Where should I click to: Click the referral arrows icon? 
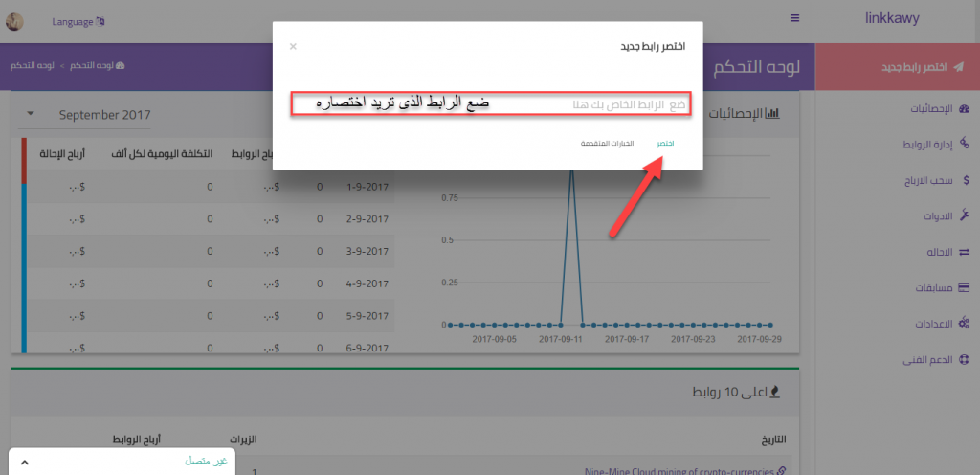[964, 252]
